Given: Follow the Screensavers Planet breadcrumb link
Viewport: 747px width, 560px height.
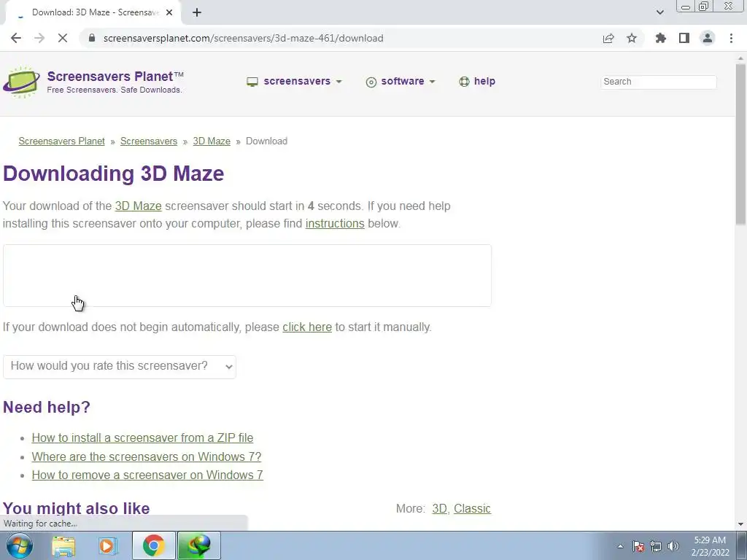Looking at the screenshot, I should point(61,141).
